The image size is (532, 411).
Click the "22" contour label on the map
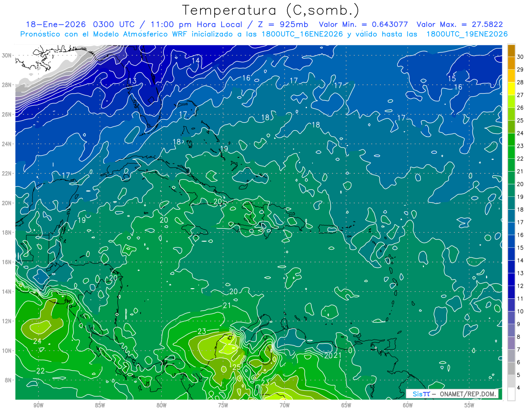click(40, 371)
